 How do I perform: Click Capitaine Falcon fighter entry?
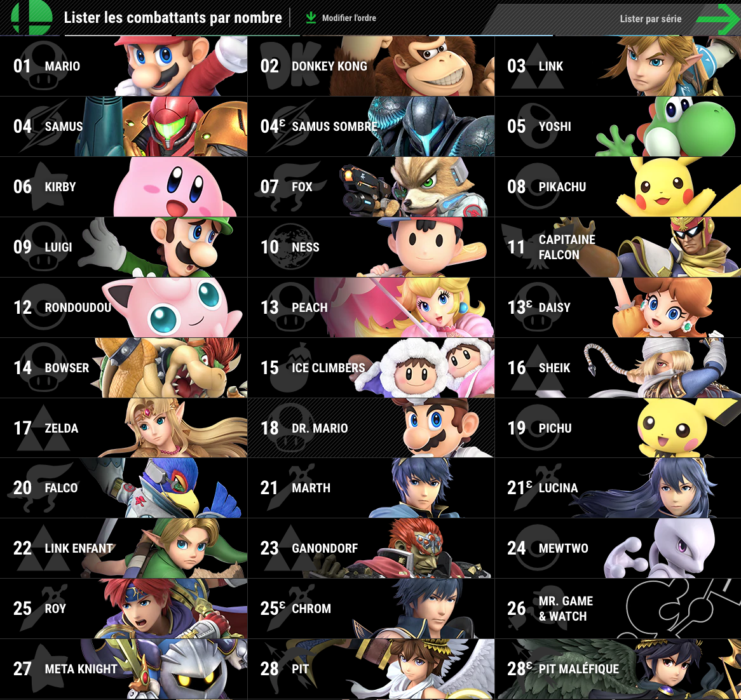[618, 247]
